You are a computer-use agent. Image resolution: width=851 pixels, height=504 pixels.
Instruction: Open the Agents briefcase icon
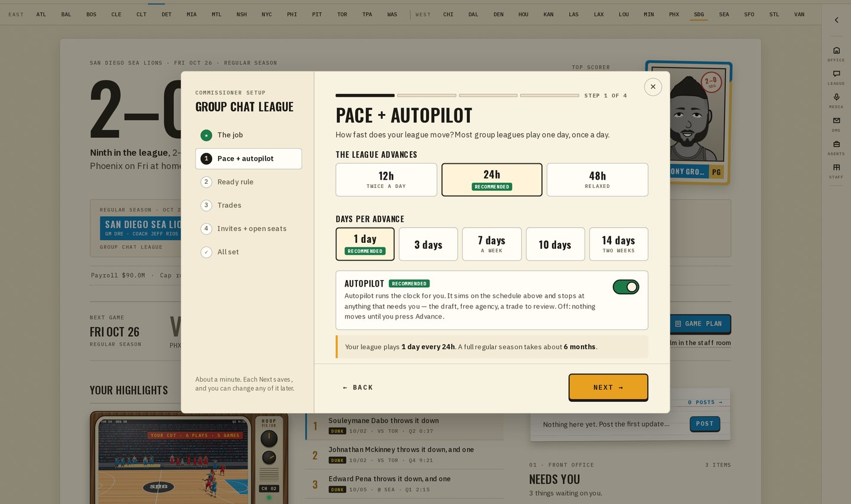point(836,148)
